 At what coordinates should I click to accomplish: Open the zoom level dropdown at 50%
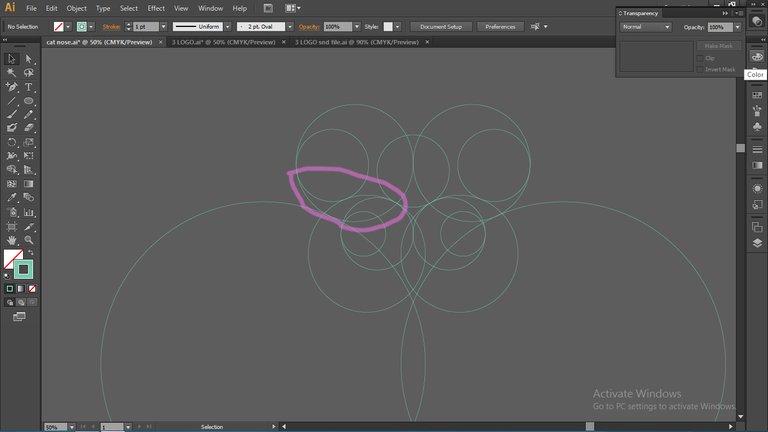(72, 427)
